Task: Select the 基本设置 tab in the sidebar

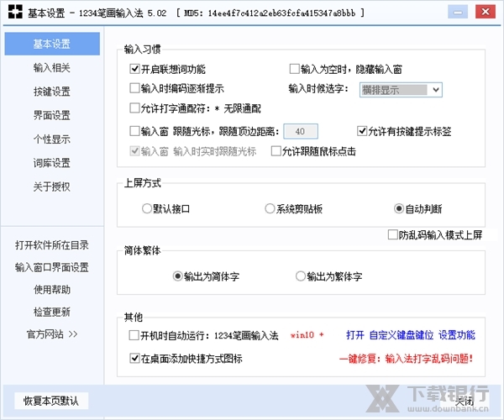Action: click(52, 44)
